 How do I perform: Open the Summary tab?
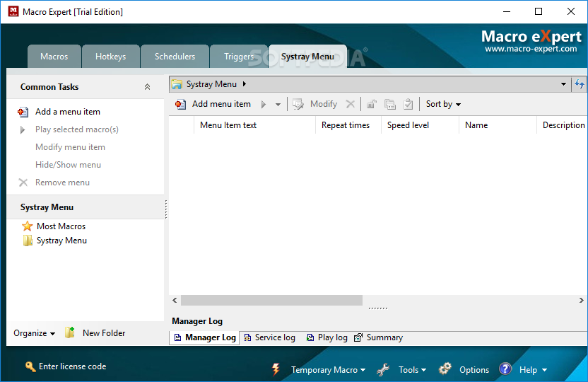pos(378,337)
